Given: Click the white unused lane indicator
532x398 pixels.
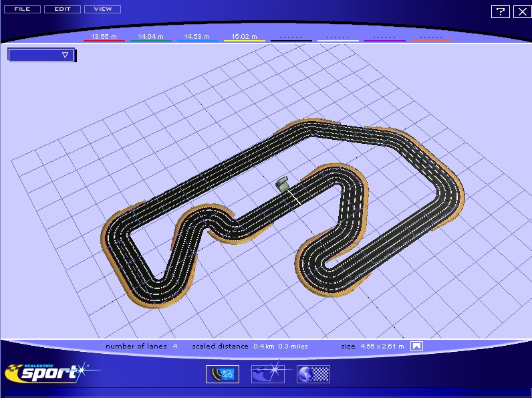Looking at the screenshot, I should click(338, 37).
